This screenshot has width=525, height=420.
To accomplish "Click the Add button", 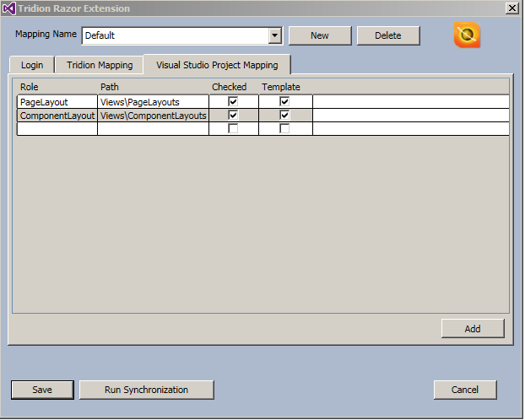I will point(473,329).
